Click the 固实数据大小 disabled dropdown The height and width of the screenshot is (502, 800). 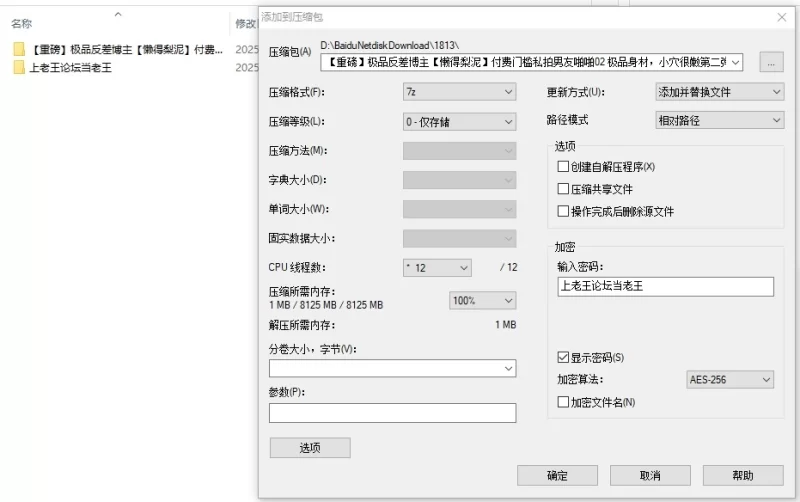[459, 238]
